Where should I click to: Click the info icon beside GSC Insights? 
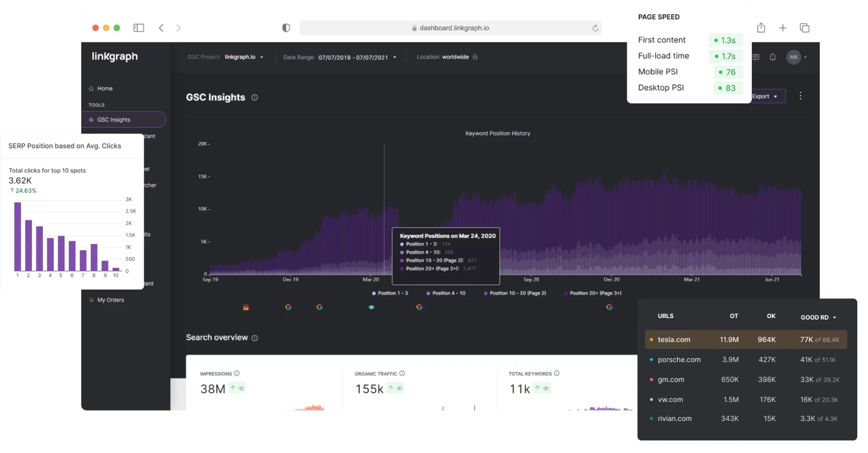(x=255, y=97)
